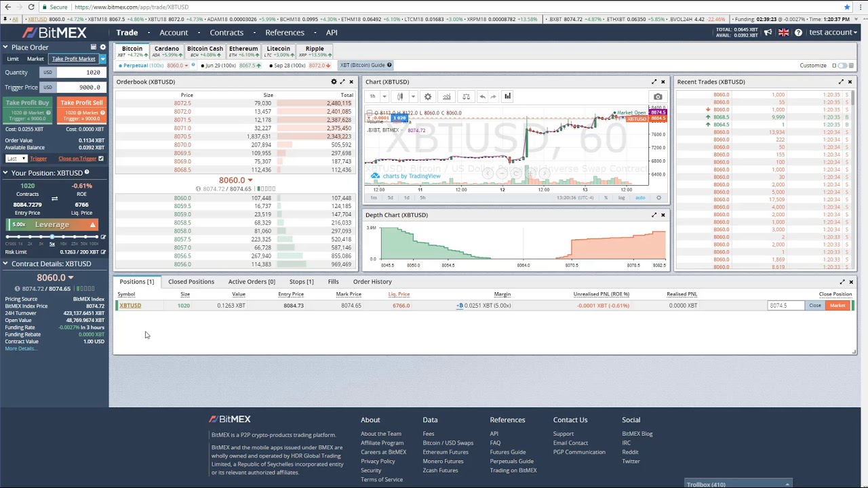868x488 pixels.
Task: Expand Trollbox chat panel
Action: [x=738, y=484]
